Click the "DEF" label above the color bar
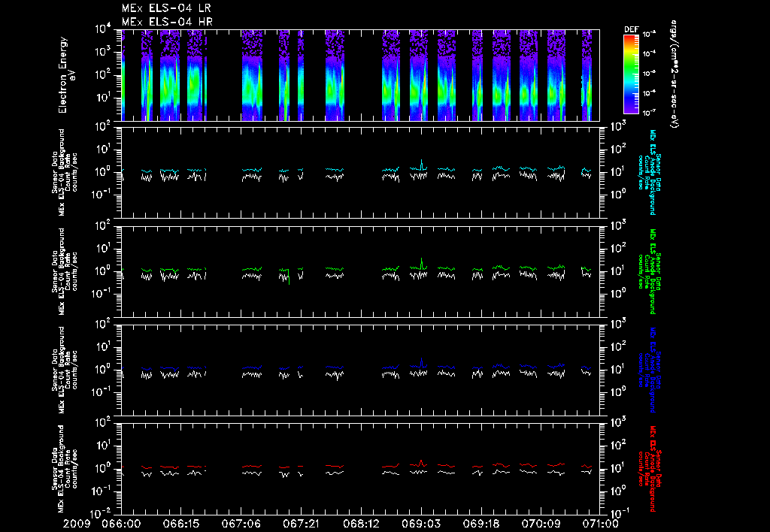Image resolution: width=770 pixels, height=532 pixels. pyautogui.click(x=631, y=29)
